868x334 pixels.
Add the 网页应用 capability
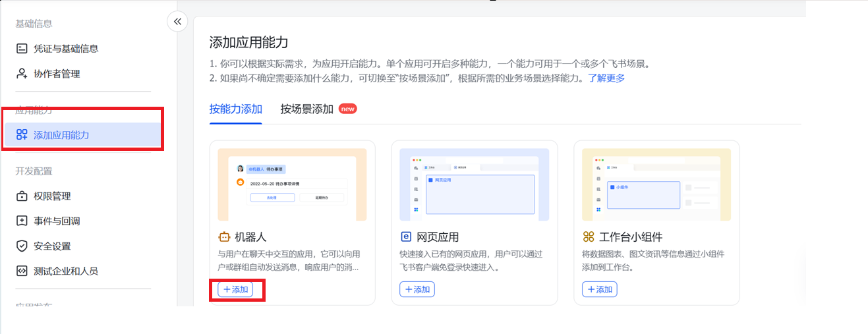[x=417, y=289]
